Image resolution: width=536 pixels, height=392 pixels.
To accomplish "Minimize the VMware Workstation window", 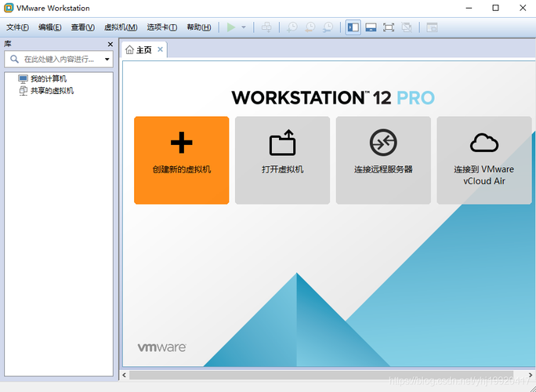I will click(469, 8).
